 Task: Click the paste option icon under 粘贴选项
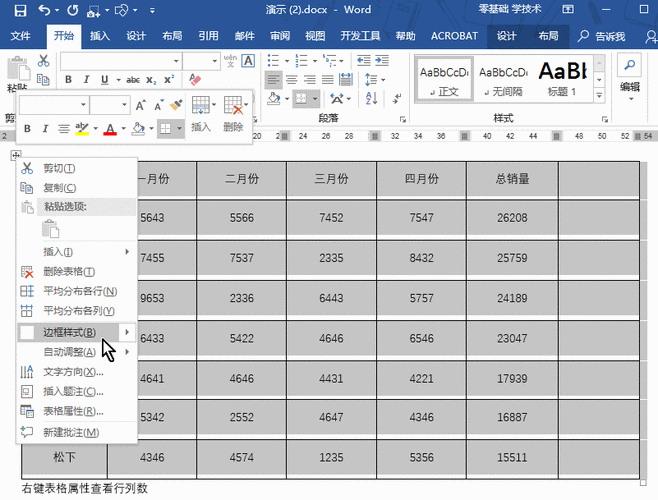click(50, 229)
